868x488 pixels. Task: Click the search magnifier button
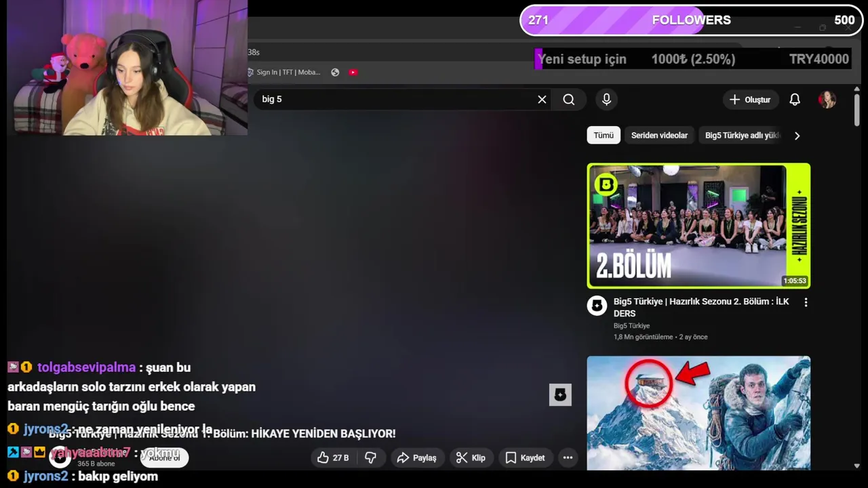(569, 100)
